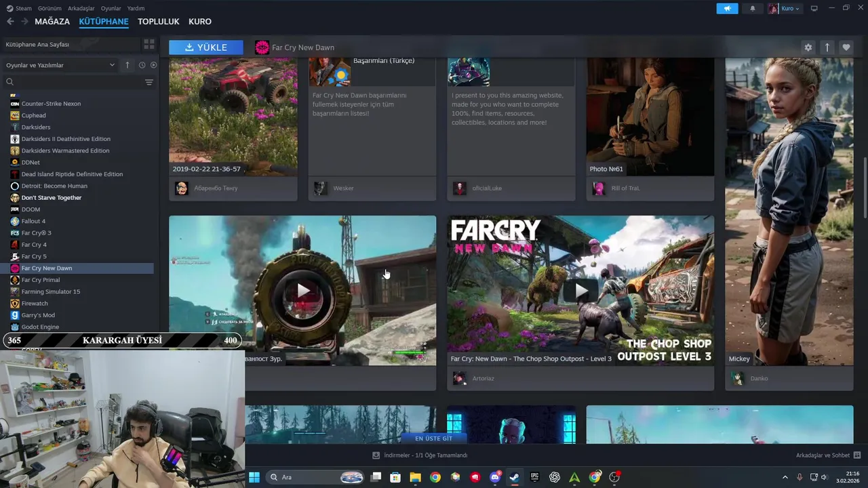This screenshot has width=868, height=488.
Task: Click the Garry's Mod icon in library
Action: pos(15,315)
